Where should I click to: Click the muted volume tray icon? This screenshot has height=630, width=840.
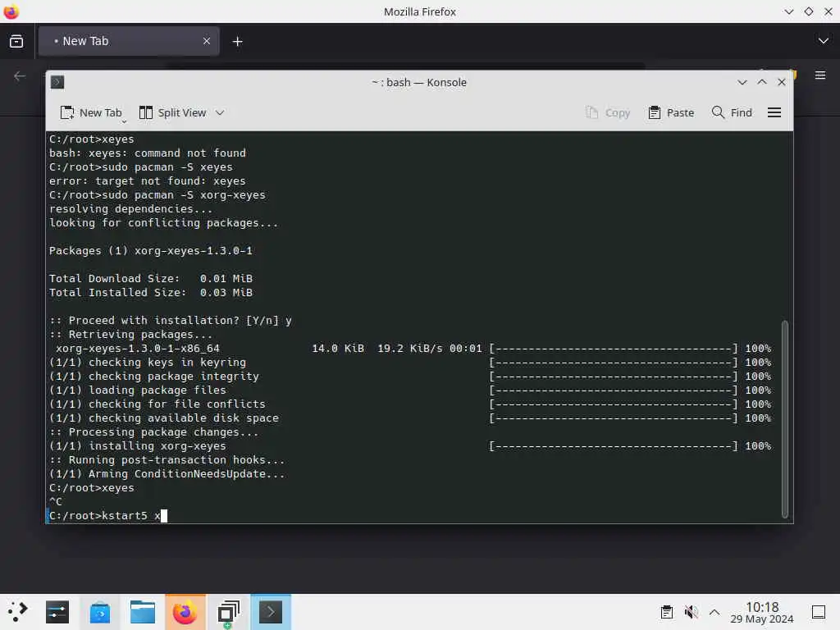(691, 612)
